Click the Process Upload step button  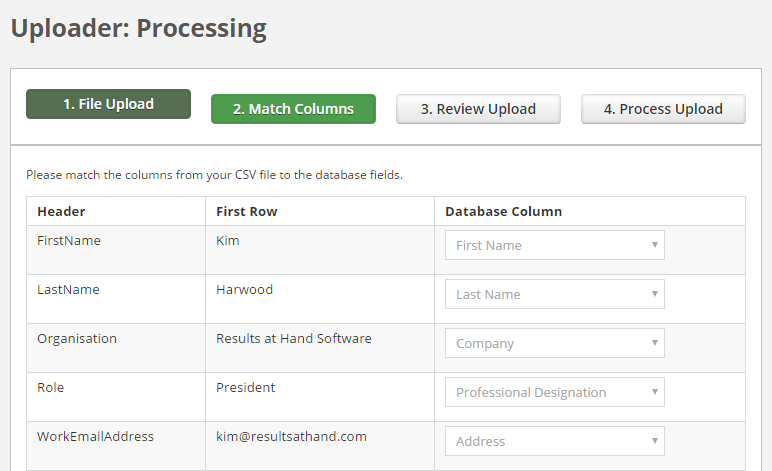(x=663, y=109)
